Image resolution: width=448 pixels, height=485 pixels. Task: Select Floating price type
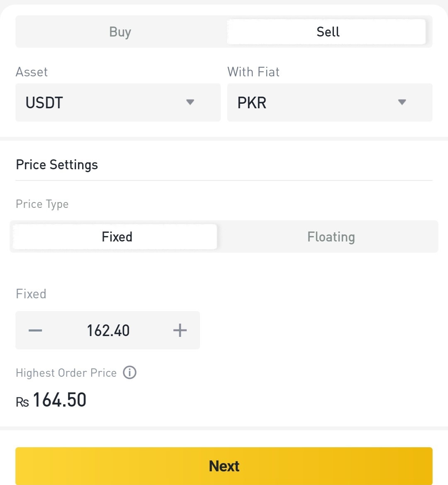coord(331,236)
